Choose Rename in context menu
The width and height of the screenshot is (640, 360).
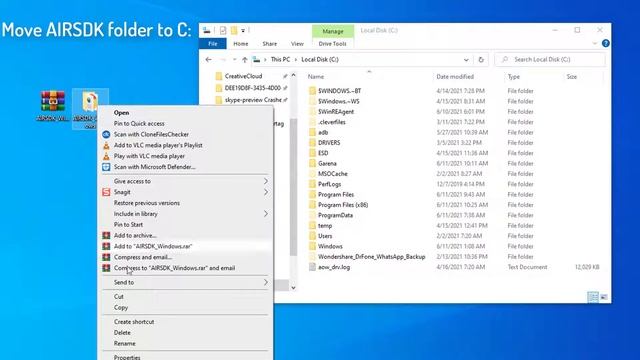[124, 343]
